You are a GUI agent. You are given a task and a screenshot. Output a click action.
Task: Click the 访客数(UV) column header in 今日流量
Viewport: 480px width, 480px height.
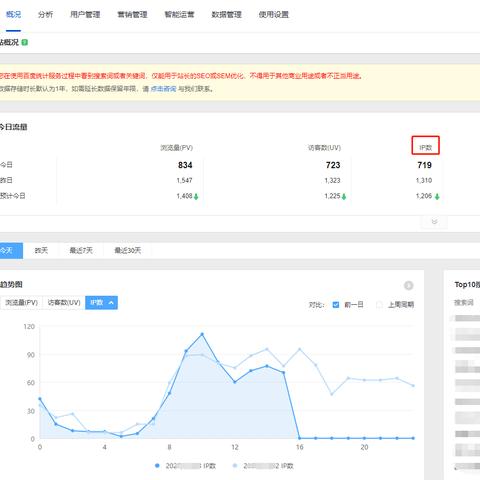point(324,148)
